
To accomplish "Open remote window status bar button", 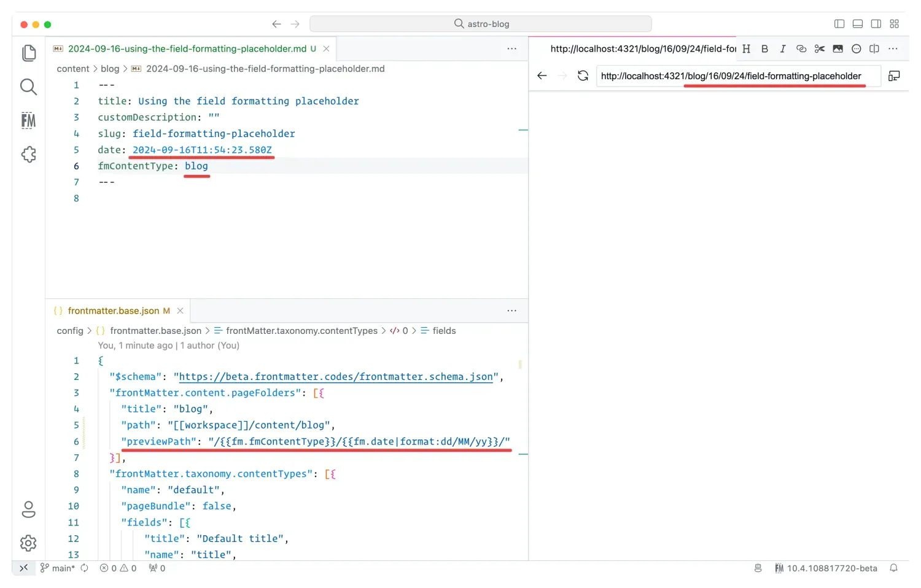I will 23,568.
